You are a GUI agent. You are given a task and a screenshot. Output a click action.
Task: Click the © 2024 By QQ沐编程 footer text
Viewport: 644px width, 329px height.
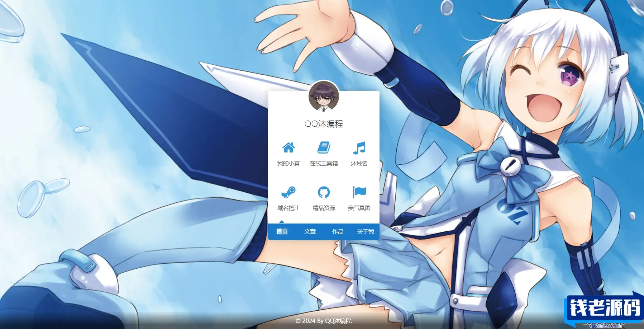324,321
